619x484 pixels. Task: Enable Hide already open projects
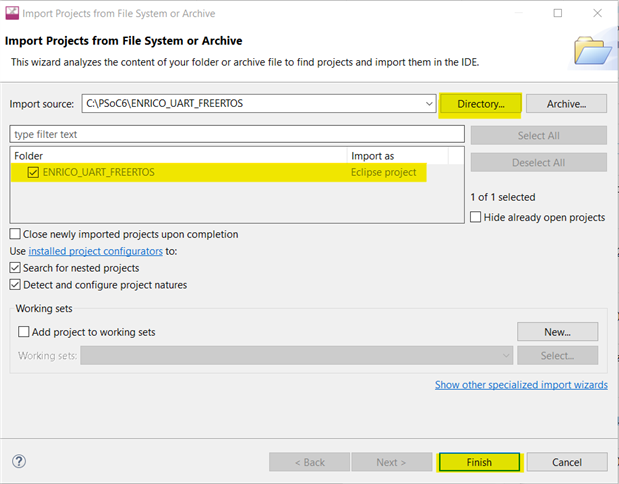[x=476, y=217]
